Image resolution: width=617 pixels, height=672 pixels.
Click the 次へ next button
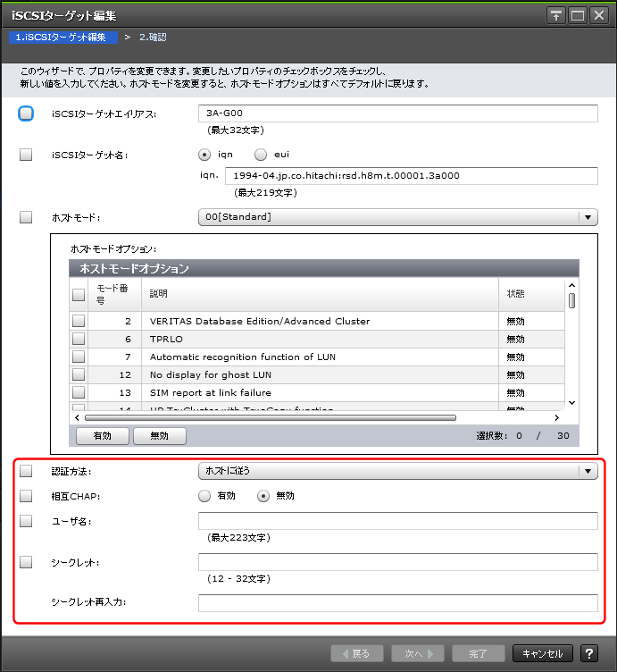418,653
